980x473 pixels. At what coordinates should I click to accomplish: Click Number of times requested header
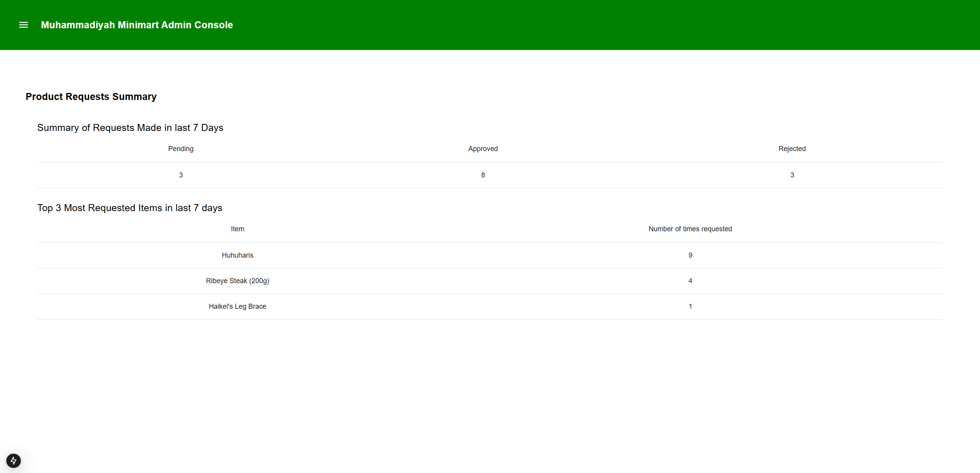pos(690,229)
